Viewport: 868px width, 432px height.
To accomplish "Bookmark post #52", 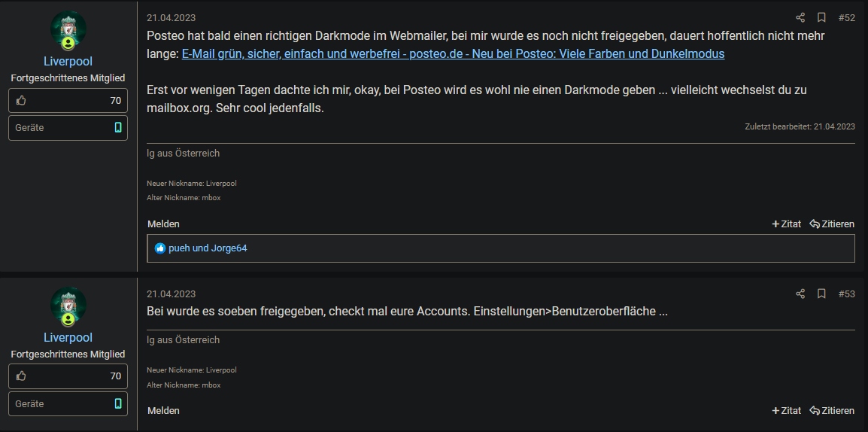I will pos(821,17).
